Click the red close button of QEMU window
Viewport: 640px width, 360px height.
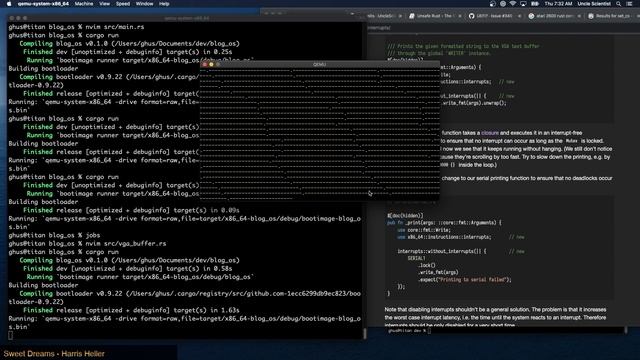click(204, 64)
